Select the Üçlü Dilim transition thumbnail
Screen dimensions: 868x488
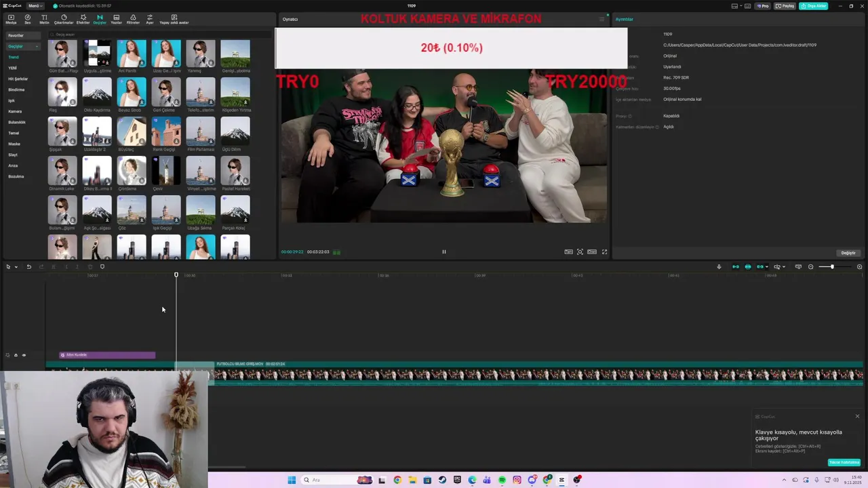pos(235,131)
